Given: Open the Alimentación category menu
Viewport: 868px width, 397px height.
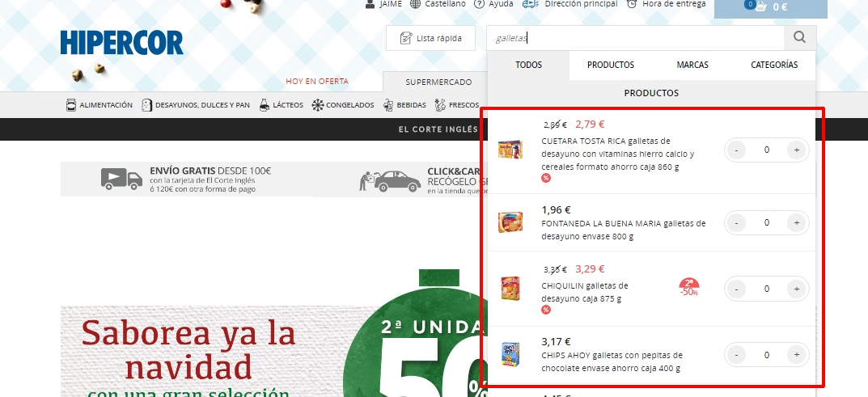Looking at the screenshot, I should pos(100,105).
